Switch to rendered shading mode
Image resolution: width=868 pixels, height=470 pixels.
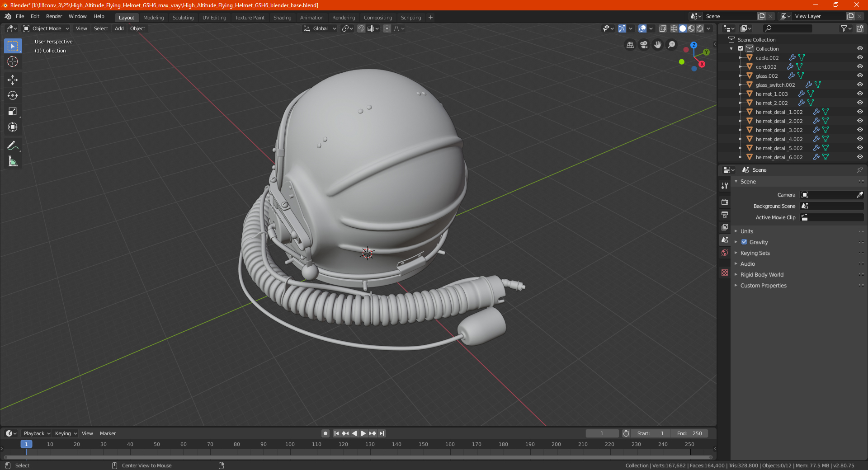pos(700,28)
